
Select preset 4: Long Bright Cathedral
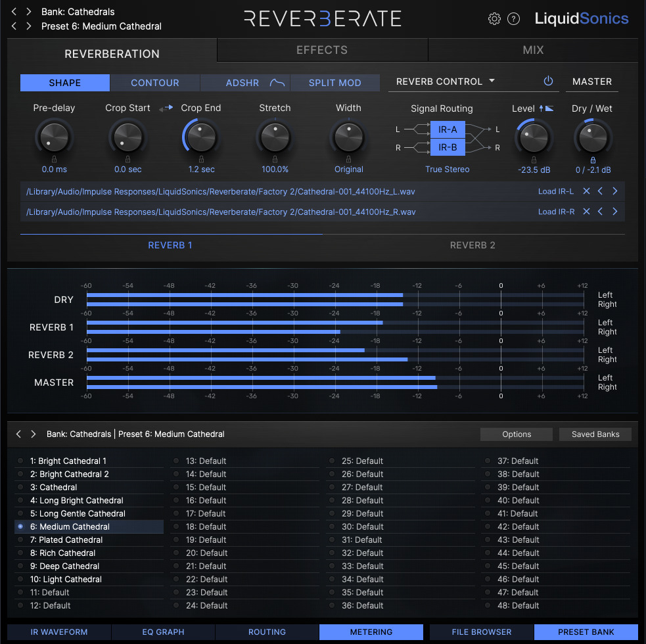click(x=89, y=500)
